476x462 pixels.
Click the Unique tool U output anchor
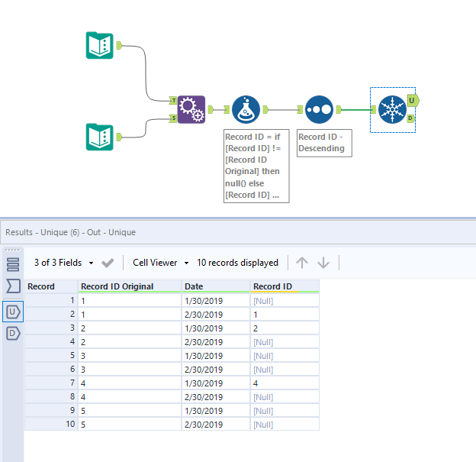coord(413,101)
